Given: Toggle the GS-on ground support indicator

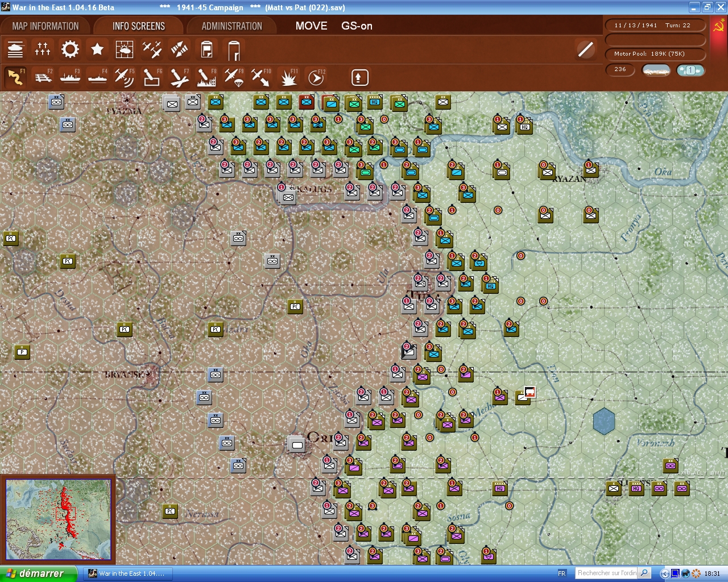Looking at the screenshot, I should (357, 26).
